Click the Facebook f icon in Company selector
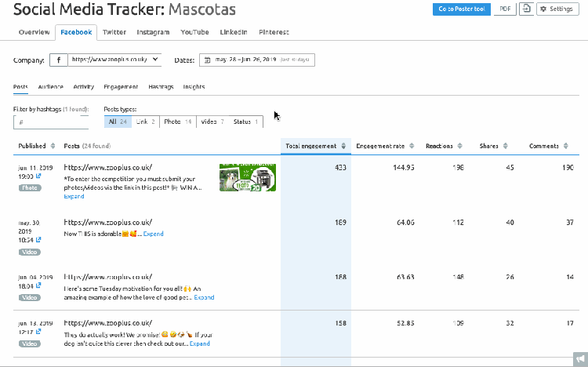588x367 pixels. [59, 60]
